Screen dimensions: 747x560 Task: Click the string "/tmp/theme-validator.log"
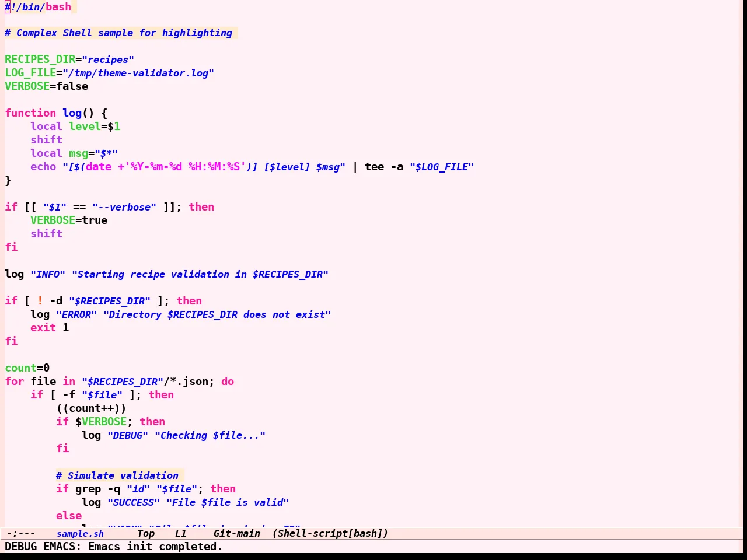(x=138, y=73)
